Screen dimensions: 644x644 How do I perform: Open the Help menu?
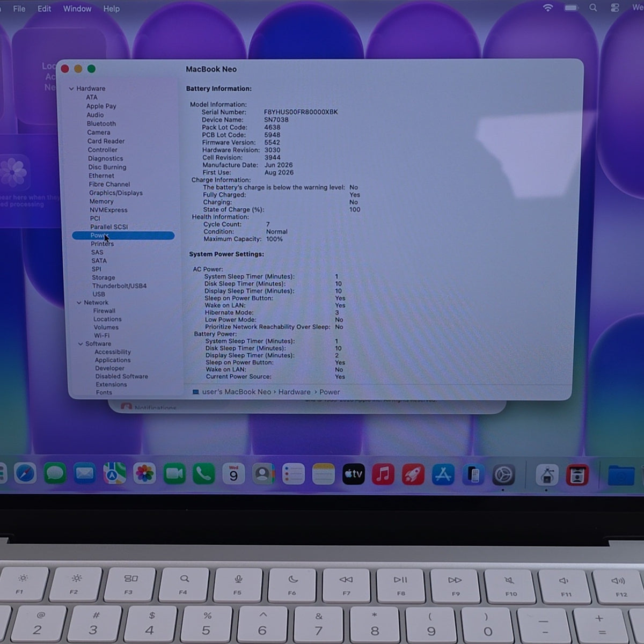click(x=112, y=9)
